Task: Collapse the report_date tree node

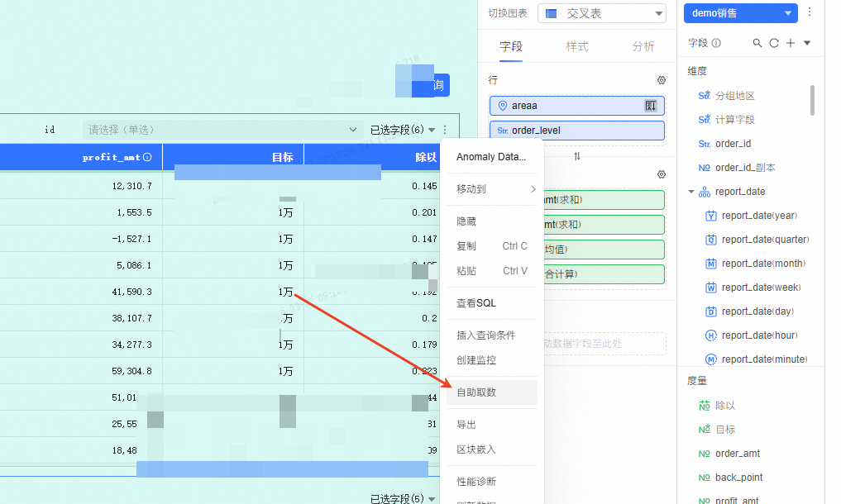Action: [691, 192]
